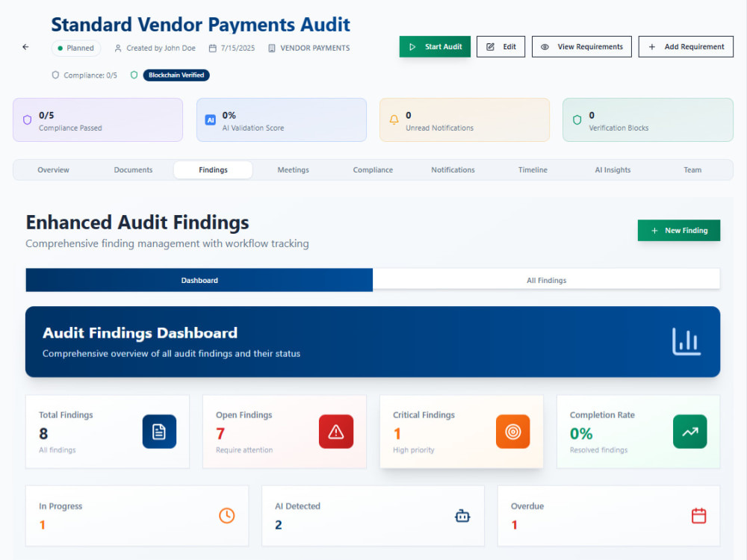
Task: View the AI Insights tab
Action: [613, 170]
